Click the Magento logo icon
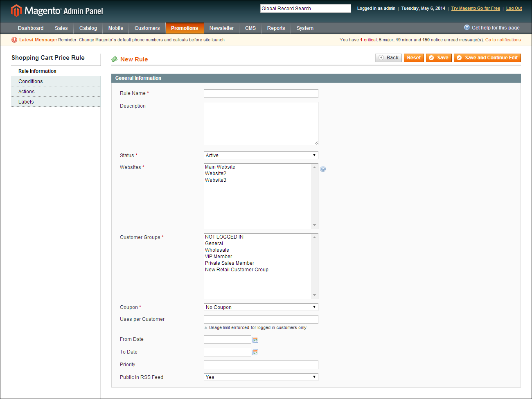The height and width of the screenshot is (399, 532). coord(16,10)
